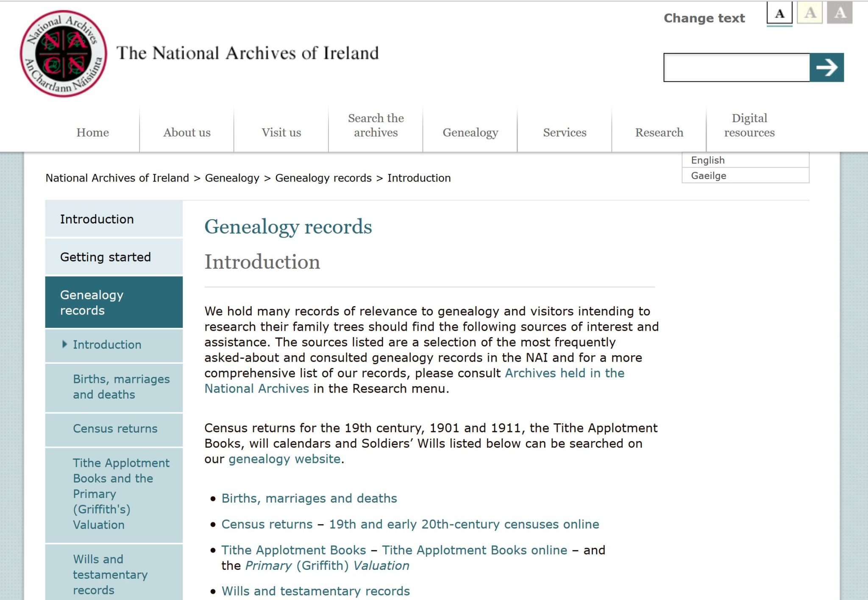This screenshot has height=600, width=868.
Task: Click National Archives of Ireland breadcrumb
Action: coord(117,178)
